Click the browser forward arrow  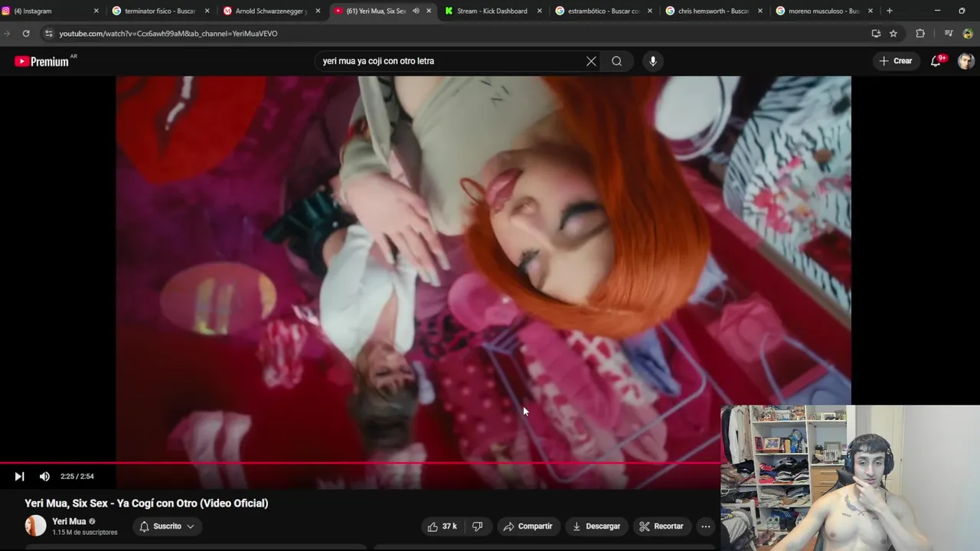pos(6,34)
